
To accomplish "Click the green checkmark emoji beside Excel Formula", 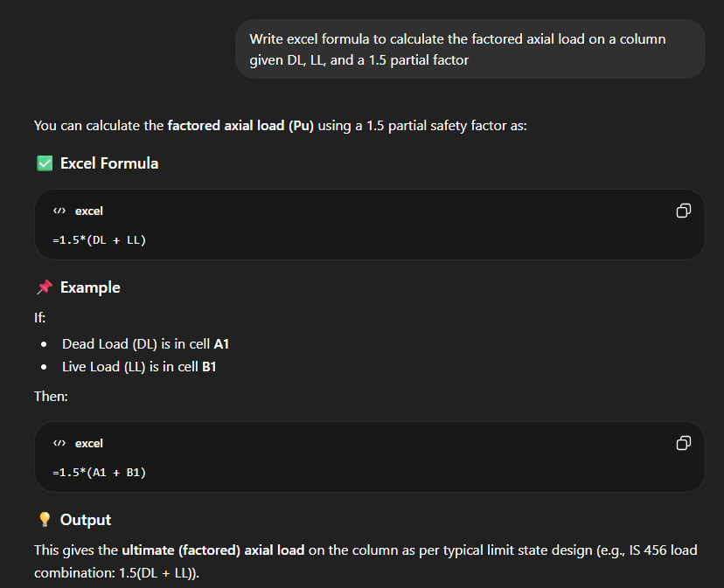I will coord(45,163).
